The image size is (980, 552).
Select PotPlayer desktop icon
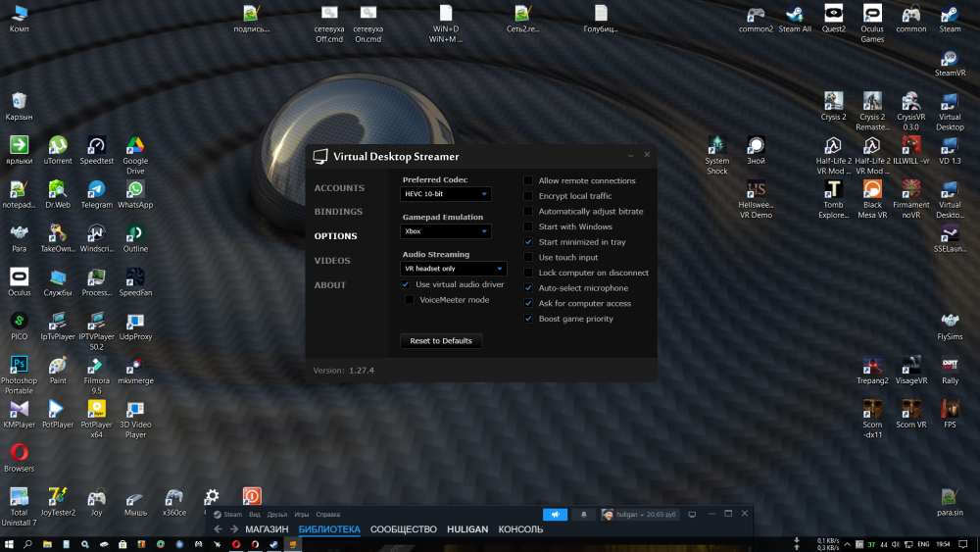pyautogui.click(x=58, y=415)
